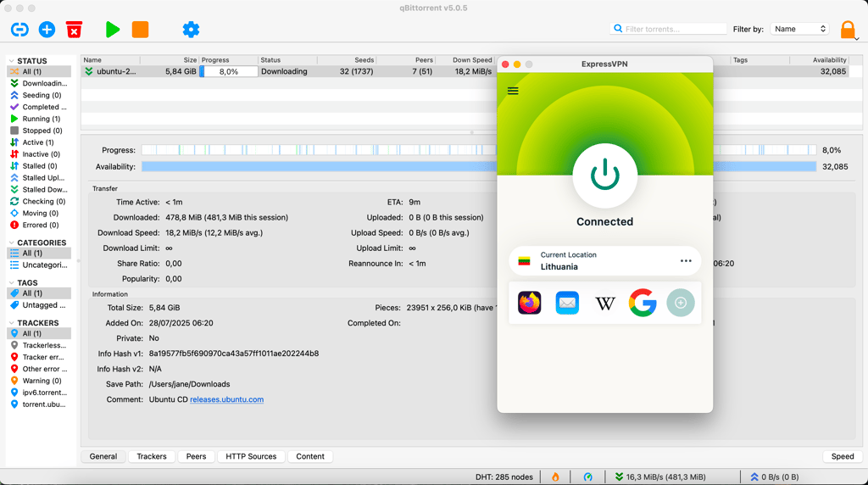Select ipv6.torrent tracker filter
868x485 pixels.
pos(39,393)
